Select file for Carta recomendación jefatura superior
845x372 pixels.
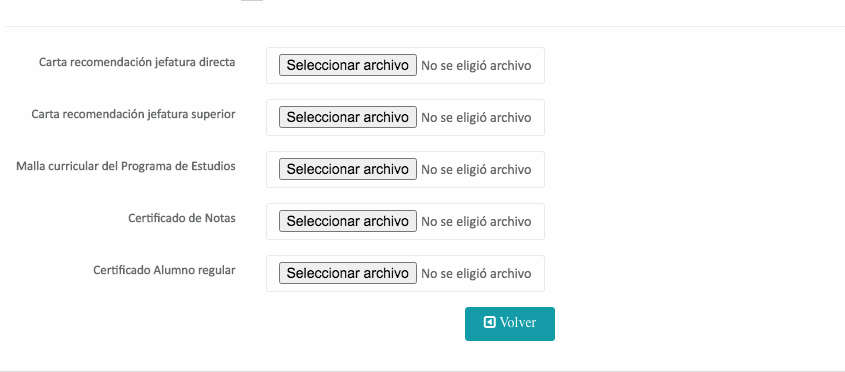tap(348, 117)
